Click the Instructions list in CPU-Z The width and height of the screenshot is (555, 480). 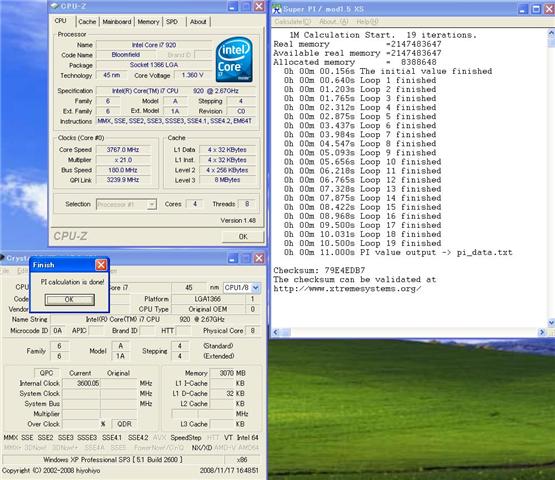[x=175, y=121]
